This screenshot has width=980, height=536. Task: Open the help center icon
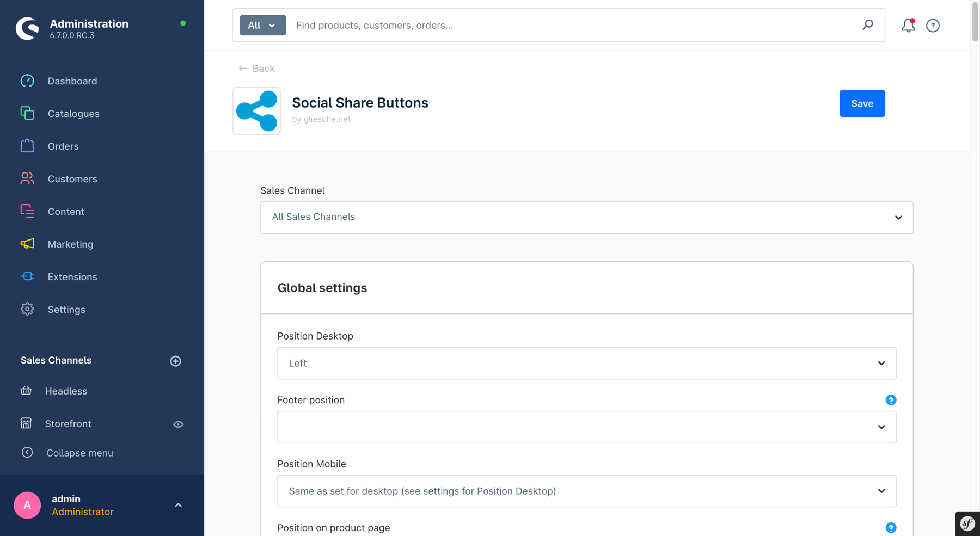[x=933, y=26]
